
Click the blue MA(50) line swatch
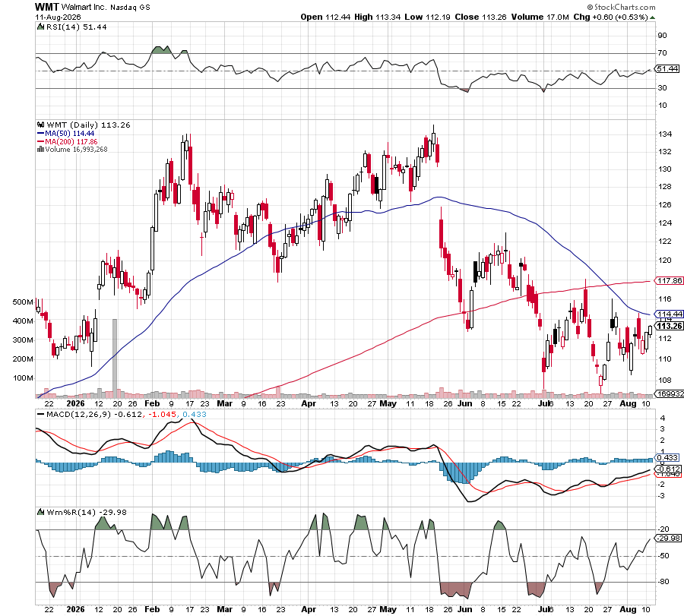tap(40, 134)
